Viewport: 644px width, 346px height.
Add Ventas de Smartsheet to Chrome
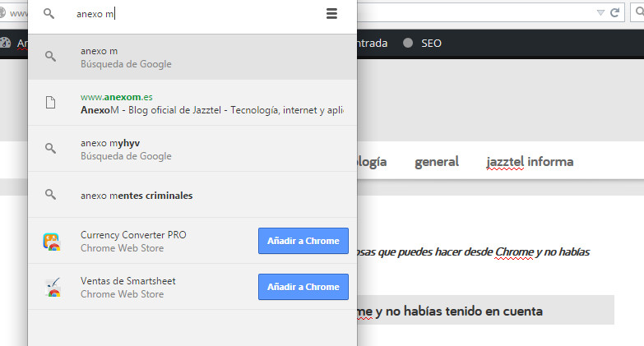pyautogui.click(x=303, y=287)
